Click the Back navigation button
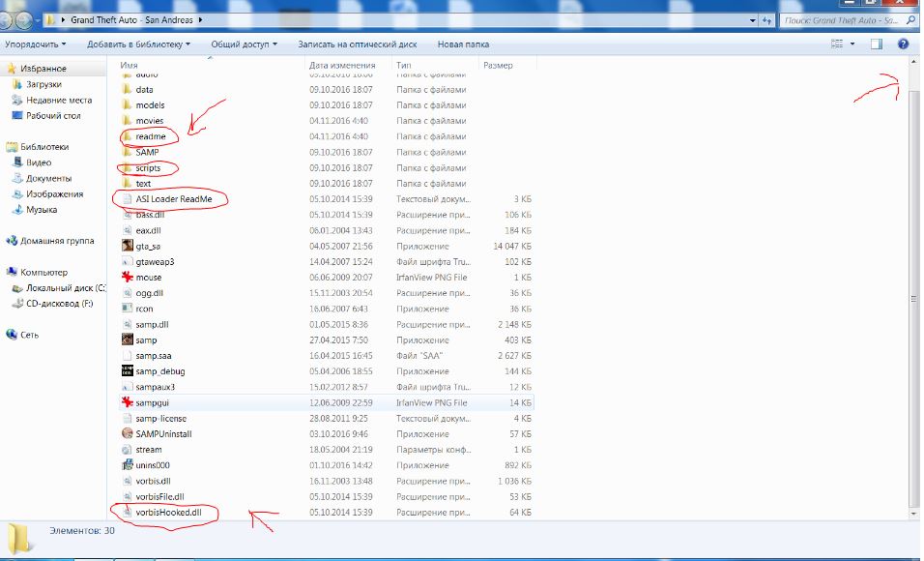 point(5,20)
